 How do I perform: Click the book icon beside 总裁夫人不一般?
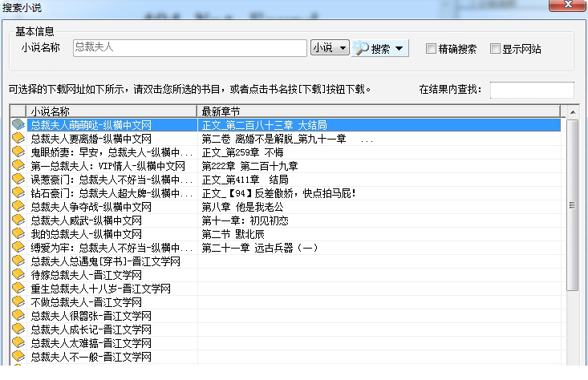pos(18,357)
